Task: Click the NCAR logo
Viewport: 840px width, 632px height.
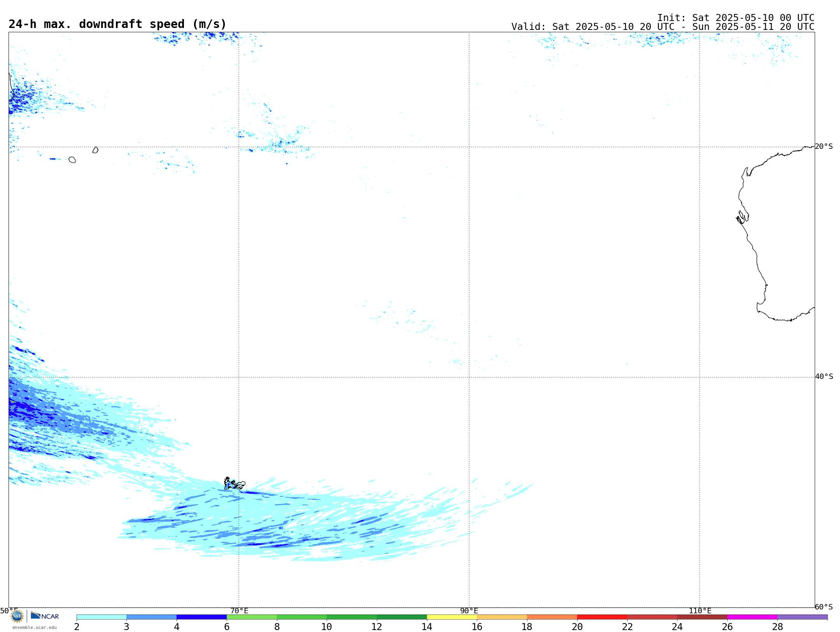Action: click(45, 616)
